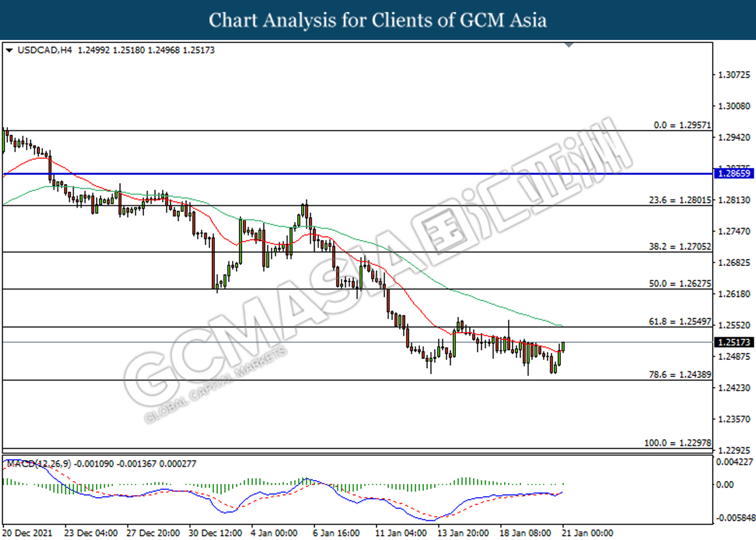
Task: Click the price axis value 1.30080
Action: click(734, 106)
